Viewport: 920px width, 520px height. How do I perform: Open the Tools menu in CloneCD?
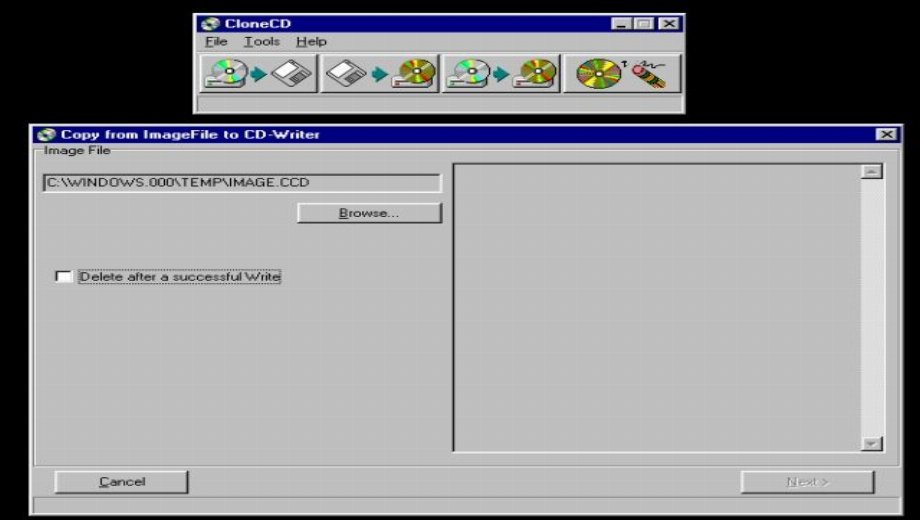262,42
